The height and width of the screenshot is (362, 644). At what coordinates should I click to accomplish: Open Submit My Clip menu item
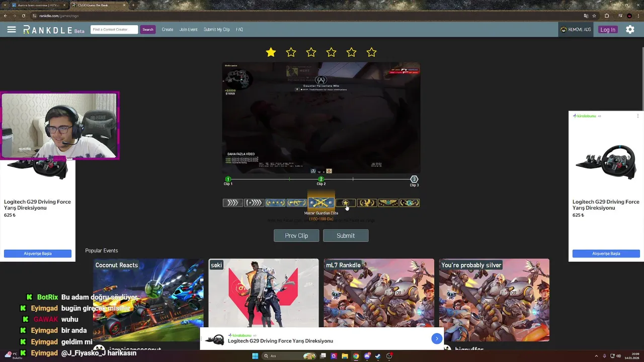216,30
